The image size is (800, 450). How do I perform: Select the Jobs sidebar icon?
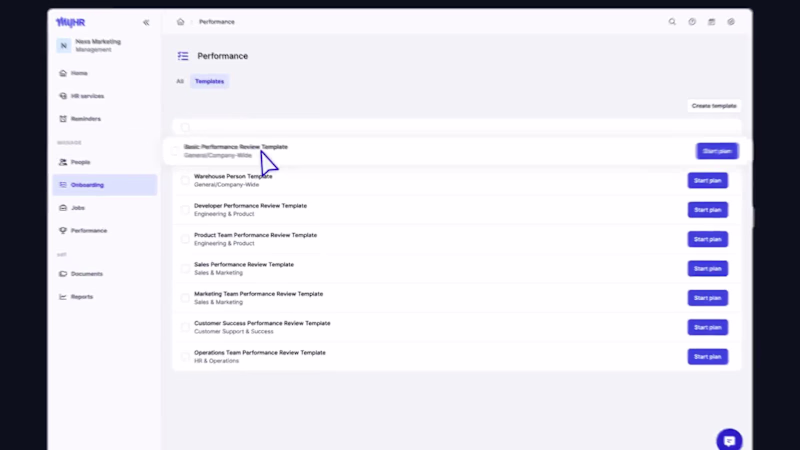pos(63,208)
